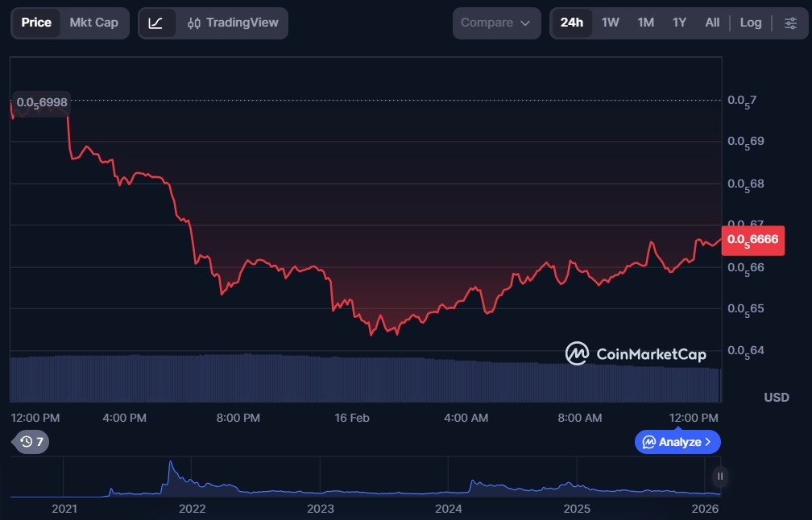The height and width of the screenshot is (520, 812).
Task: Select the 1M time range
Action: point(645,23)
